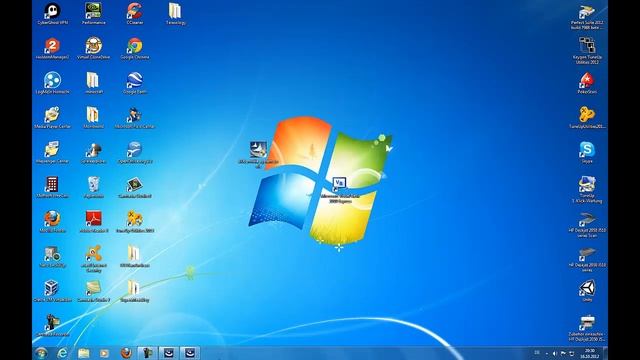Select the Visual Basic 2008 Express shortcut

pyautogui.click(x=340, y=190)
